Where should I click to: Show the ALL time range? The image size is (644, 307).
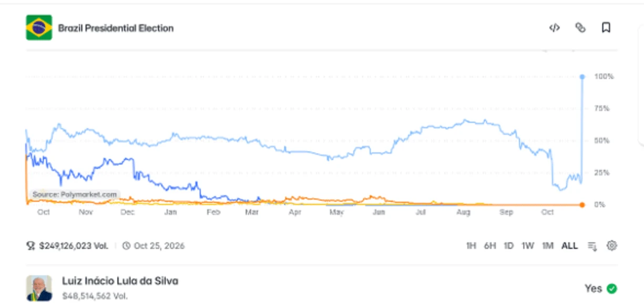(569, 245)
